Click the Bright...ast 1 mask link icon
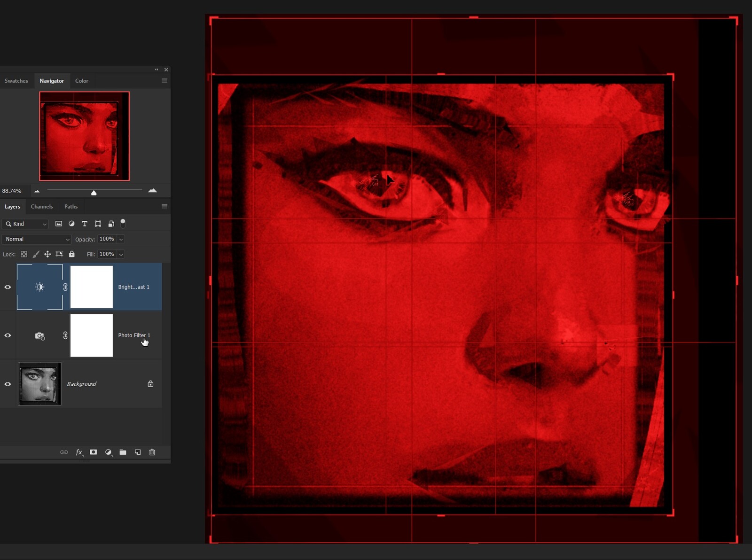752x560 pixels. click(x=65, y=287)
